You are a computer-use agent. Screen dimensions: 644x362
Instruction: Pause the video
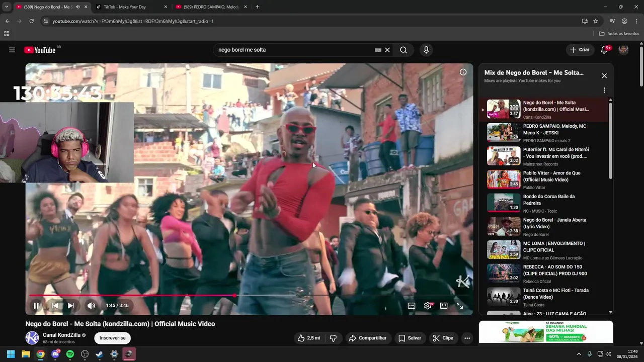(36, 305)
